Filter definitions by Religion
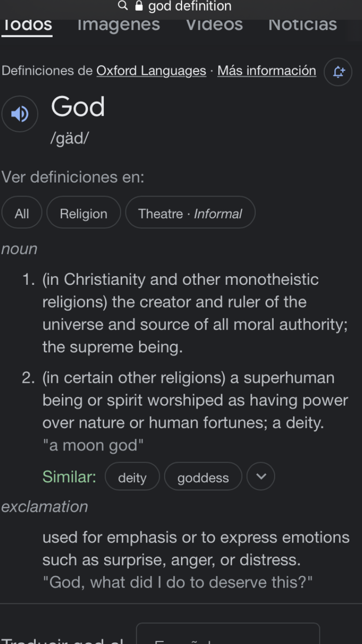 point(84,212)
